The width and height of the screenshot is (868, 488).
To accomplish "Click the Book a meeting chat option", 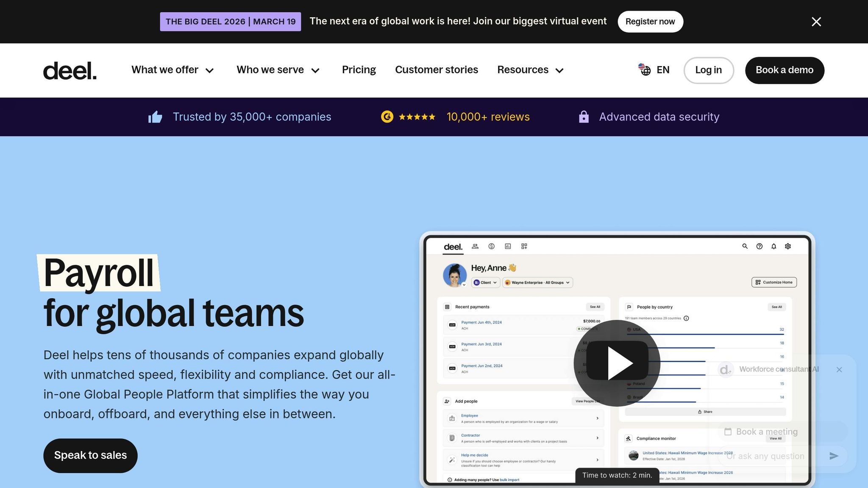I will pos(766,432).
